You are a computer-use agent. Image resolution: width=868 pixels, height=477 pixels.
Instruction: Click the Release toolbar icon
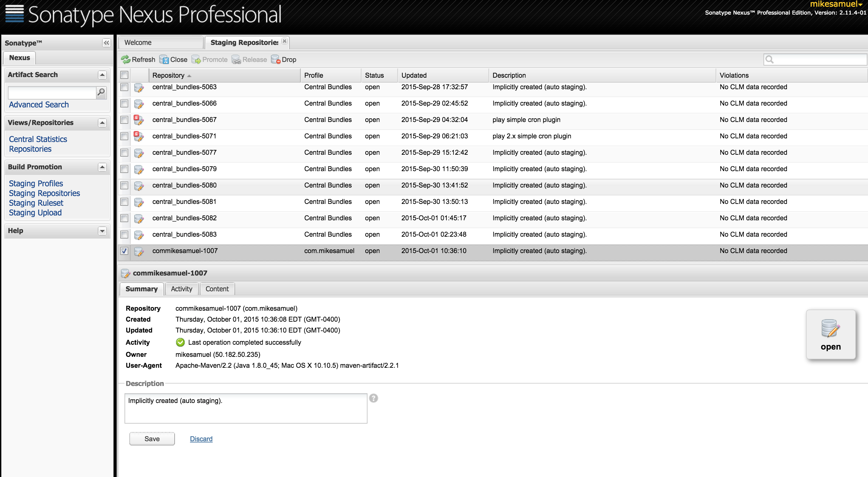pos(236,59)
